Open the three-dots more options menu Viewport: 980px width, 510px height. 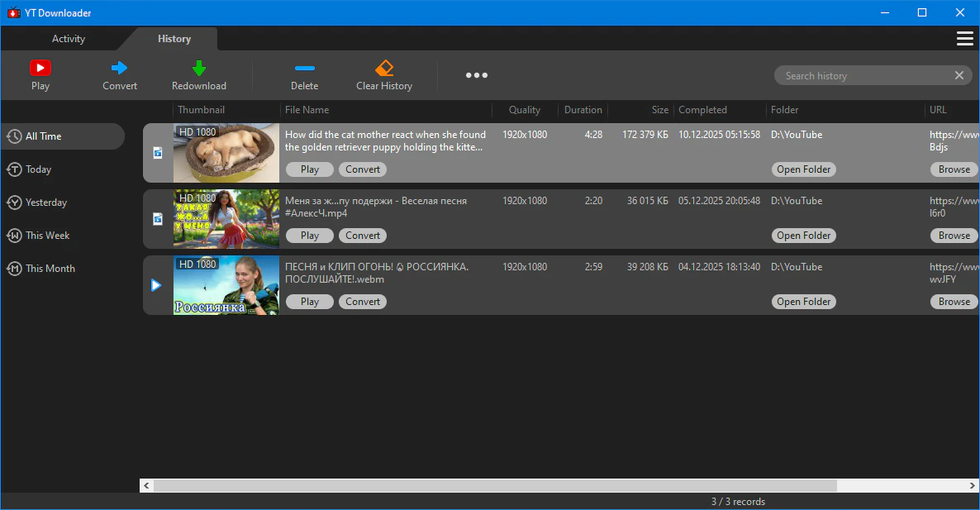476,75
